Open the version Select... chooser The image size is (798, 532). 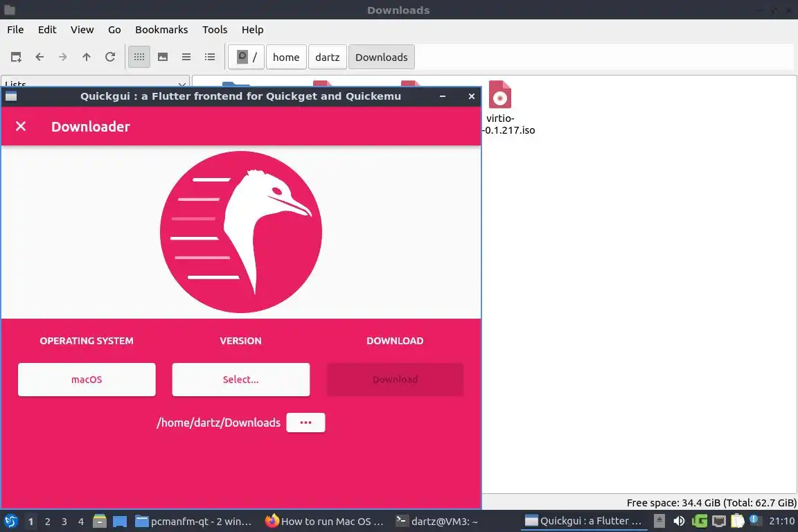click(241, 380)
